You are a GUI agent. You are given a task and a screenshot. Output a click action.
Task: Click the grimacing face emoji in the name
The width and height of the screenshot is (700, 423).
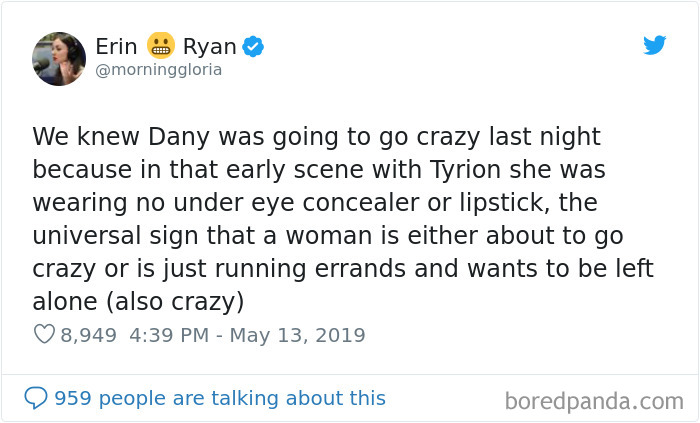click(160, 46)
